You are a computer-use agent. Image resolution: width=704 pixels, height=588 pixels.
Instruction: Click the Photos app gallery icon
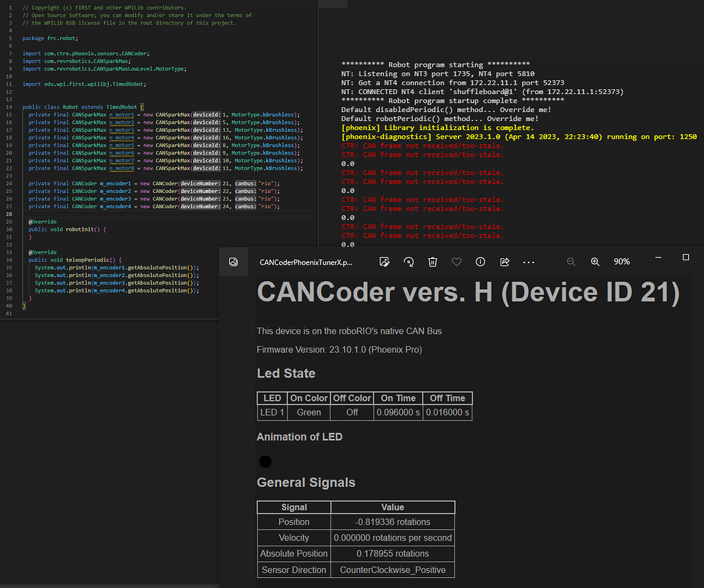coord(234,262)
